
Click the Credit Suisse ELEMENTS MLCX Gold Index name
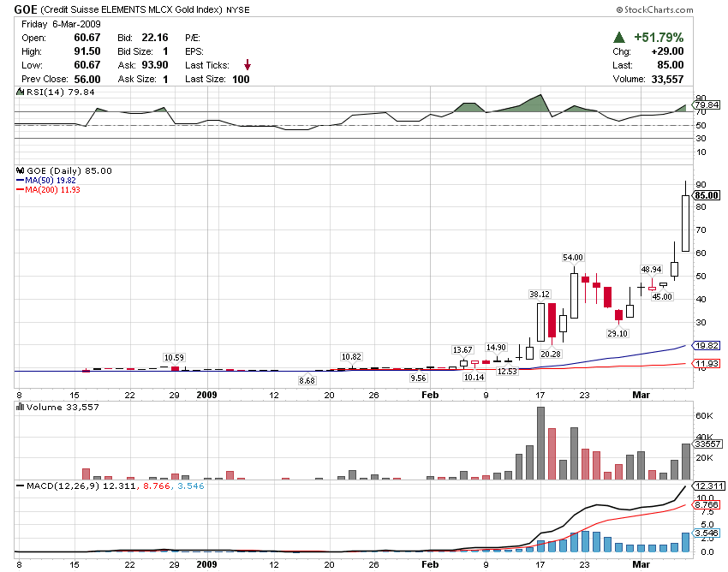click(x=131, y=9)
